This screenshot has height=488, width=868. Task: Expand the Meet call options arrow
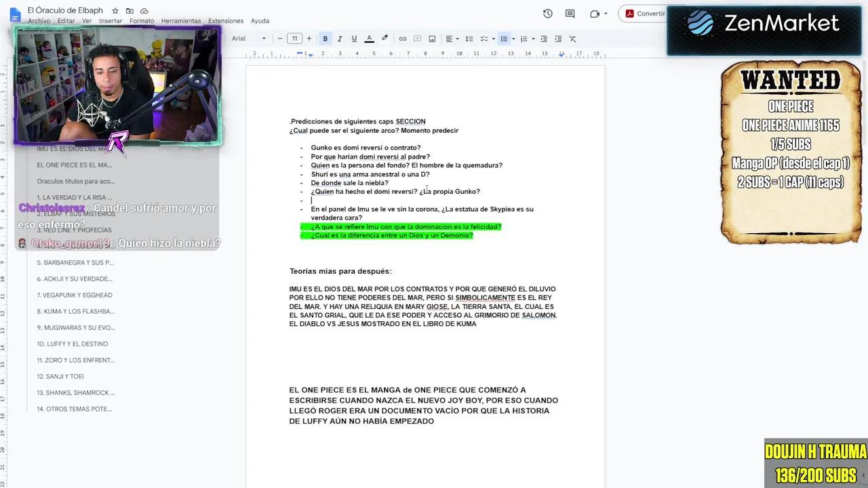(x=606, y=14)
